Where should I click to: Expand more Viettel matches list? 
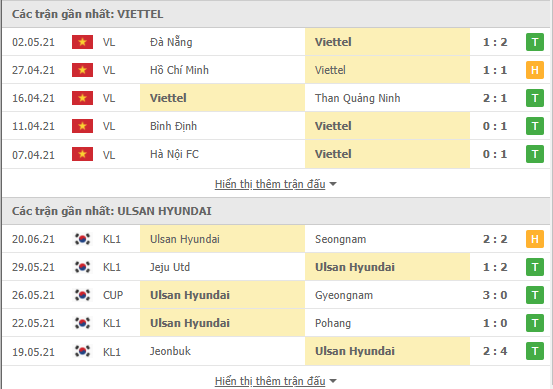point(270,184)
